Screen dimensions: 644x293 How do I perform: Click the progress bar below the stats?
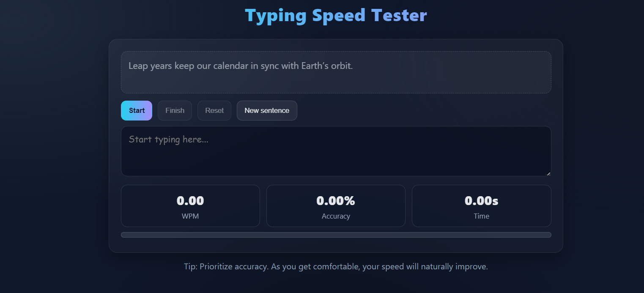tap(336, 235)
